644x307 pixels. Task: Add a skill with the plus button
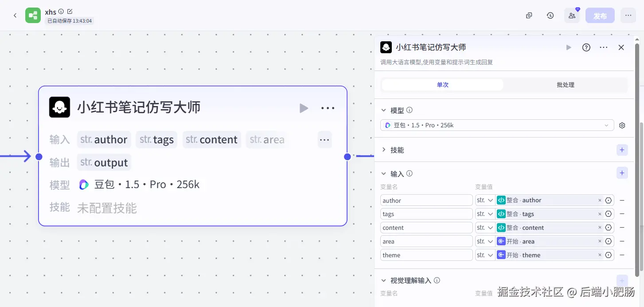pyautogui.click(x=622, y=150)
